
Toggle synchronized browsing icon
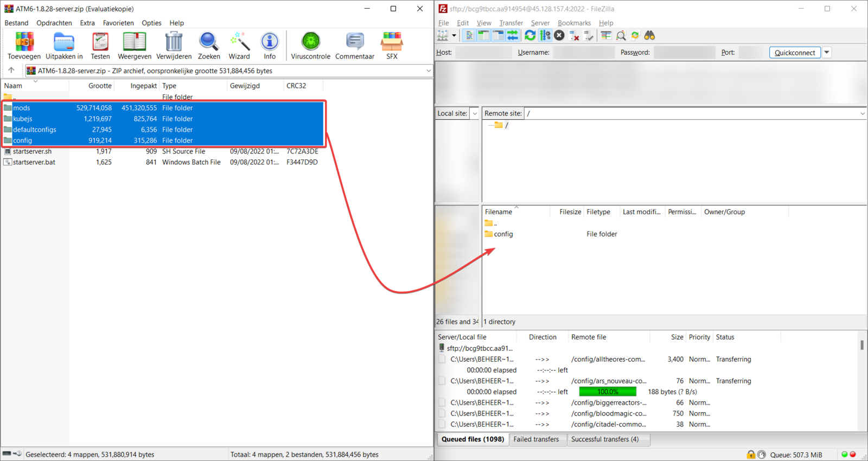(x=635, y=36)
